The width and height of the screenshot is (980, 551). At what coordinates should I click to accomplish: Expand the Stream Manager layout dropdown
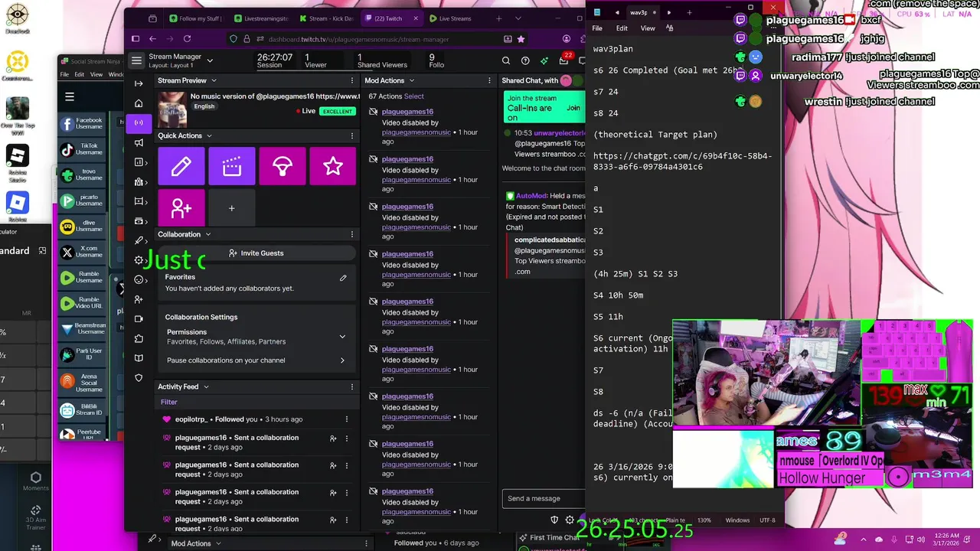click(211, 60)
